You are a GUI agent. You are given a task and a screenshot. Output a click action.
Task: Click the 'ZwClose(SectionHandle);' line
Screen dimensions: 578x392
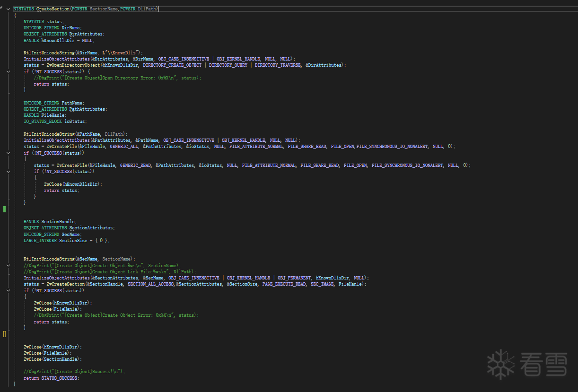point(53,359)
